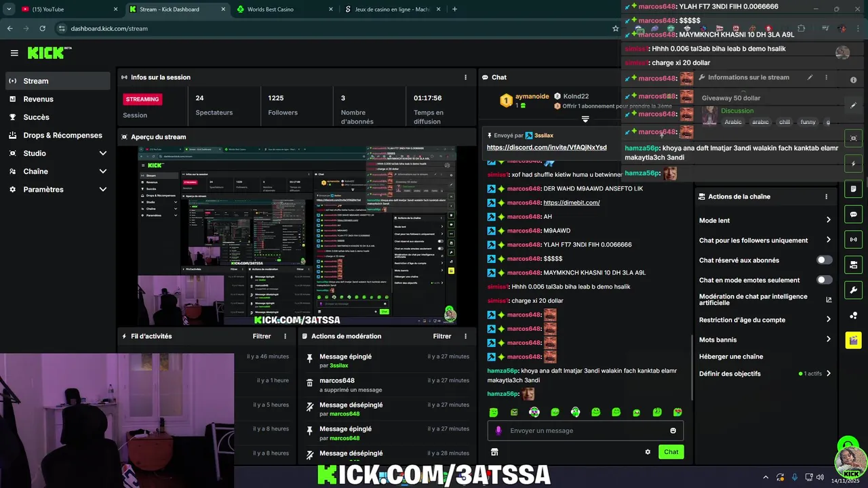Viewport: 868px width, 488px height.
Task: Toggle Chat réservé aux abonnés
Action: pyautogui.click(x=824, y=260)
